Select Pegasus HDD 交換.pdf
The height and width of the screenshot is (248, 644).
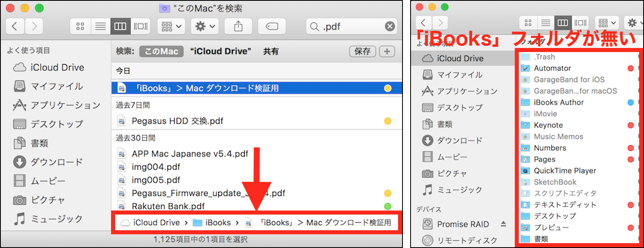[257, 121]
